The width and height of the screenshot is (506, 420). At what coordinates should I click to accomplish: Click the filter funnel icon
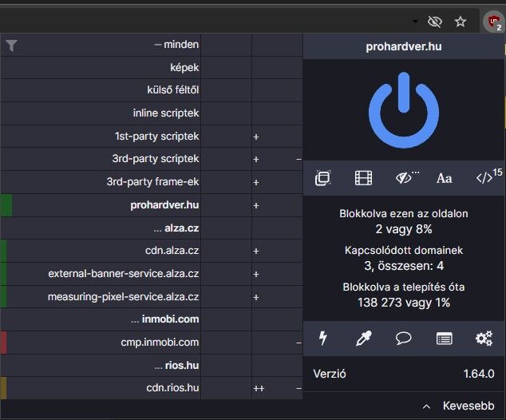[x=11, y=46]
